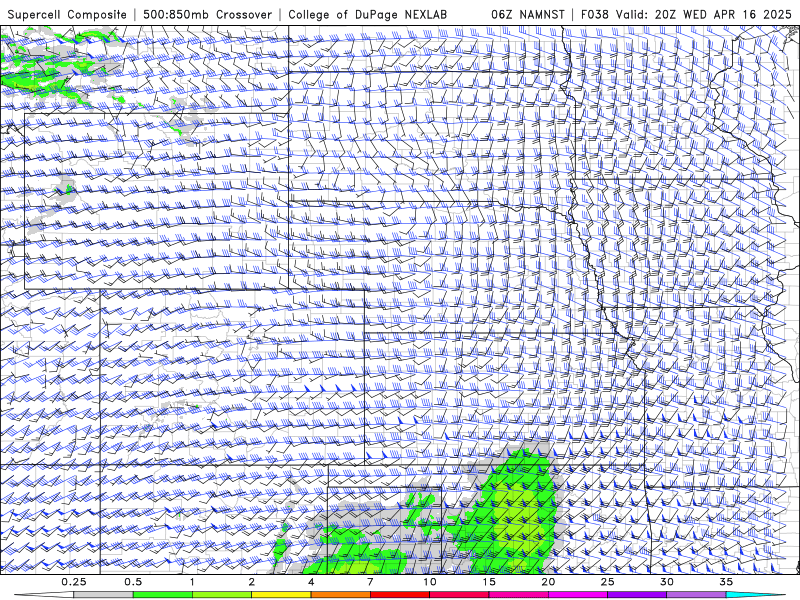The height and width of the screenshot is (600, 800).
Task: Click the colorbar label reading 30
Action: pyautogui.click(x=666, y=582)
